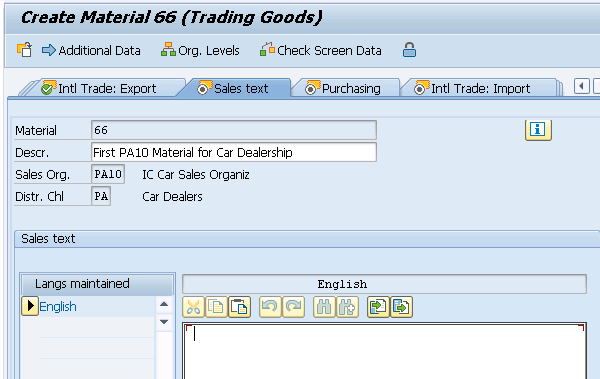This screenshot has width=600, height=379.
Task: Click the Load local file icon
Action: (378, 307)
